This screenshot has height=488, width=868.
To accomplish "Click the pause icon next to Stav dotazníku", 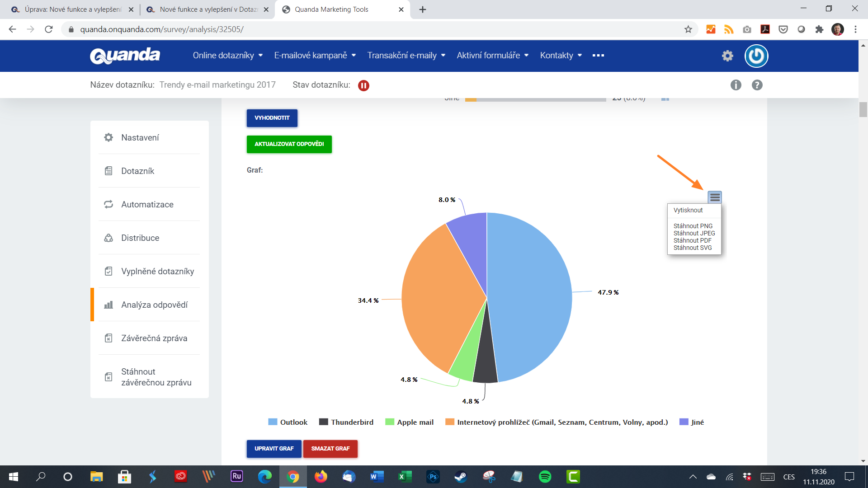I will tap(363, 85).
